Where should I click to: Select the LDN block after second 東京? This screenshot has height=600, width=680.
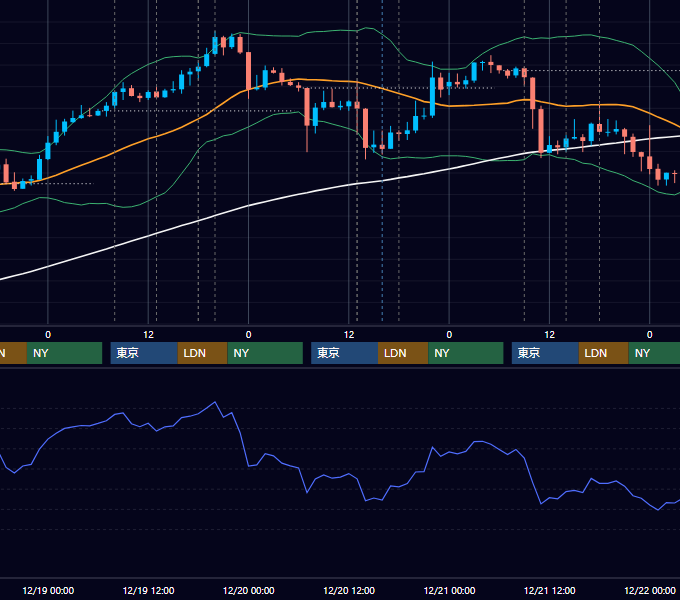[403, 353]
